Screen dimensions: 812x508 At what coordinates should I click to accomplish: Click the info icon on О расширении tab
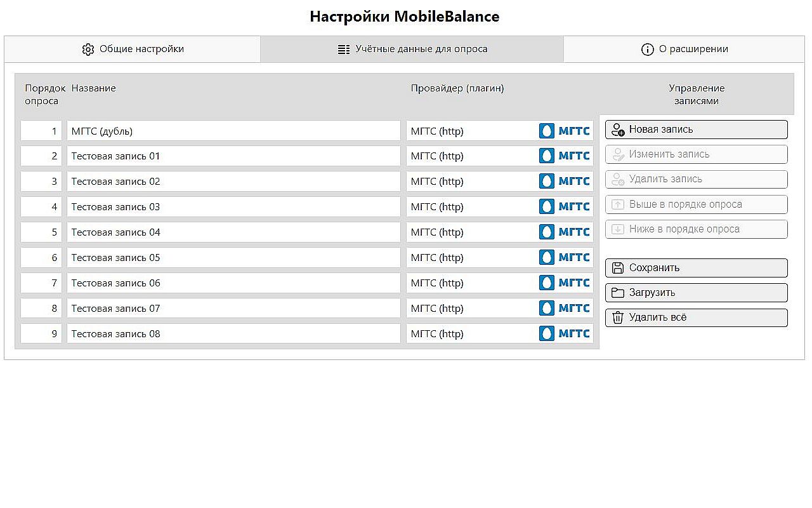(x=648, y=48)
